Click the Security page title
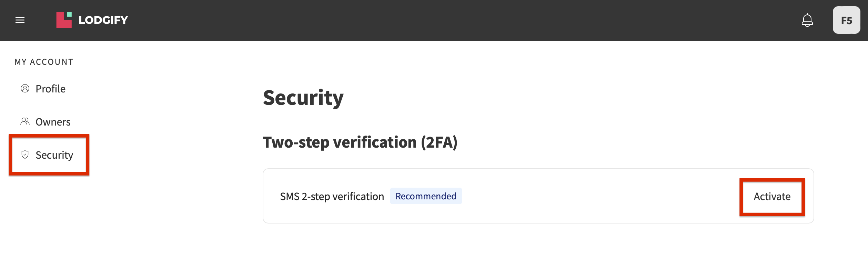 click(303, 98)
